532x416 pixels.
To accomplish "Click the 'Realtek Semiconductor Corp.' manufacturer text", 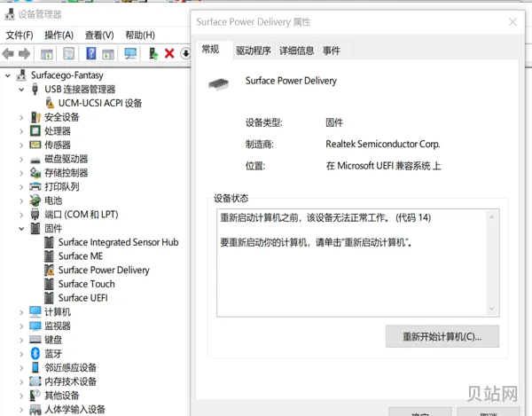I will [383, 145].
